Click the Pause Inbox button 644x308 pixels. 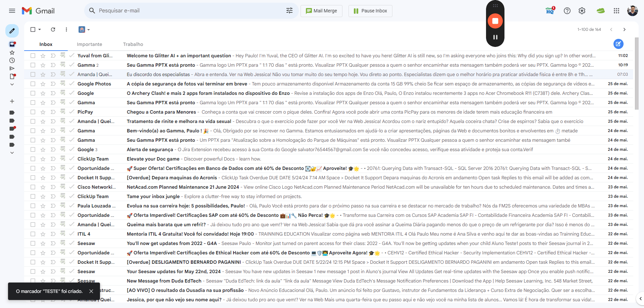point(370,11)
